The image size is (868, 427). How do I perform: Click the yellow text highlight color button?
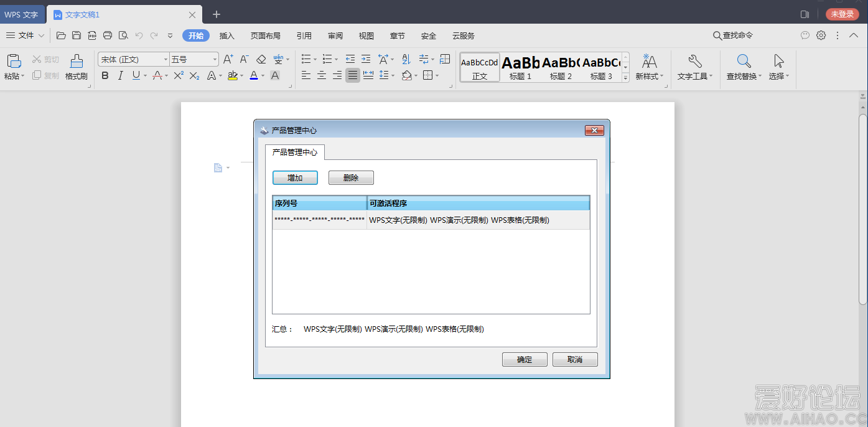click(232, 75)
